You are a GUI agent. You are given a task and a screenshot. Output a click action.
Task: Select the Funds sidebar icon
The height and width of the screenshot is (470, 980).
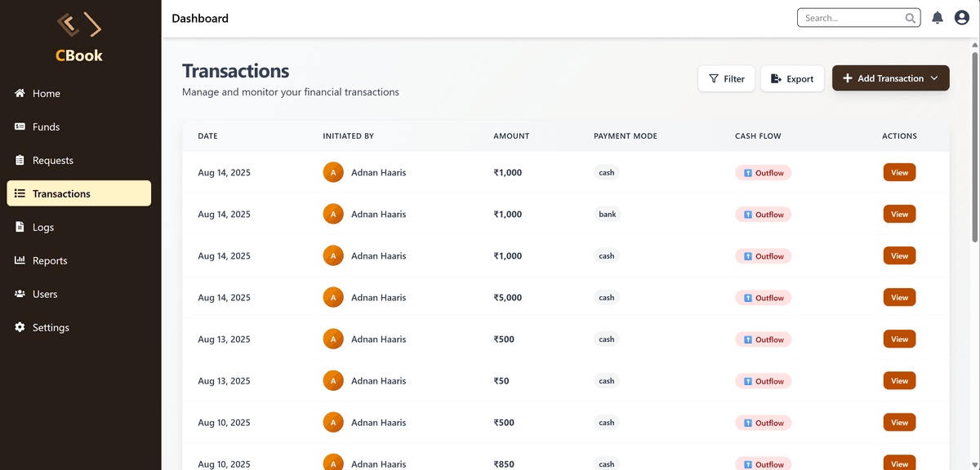pos(19,126)
